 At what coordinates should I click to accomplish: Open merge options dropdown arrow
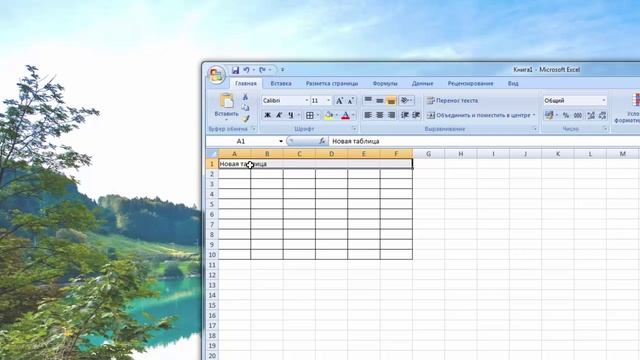click(x=534, y=116)
